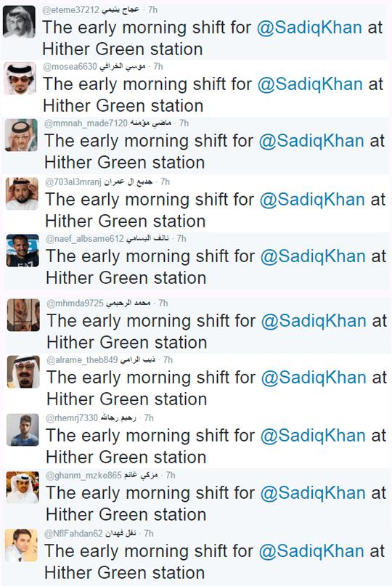Open @eteme37212's profile picture
Viewport: 392px width, 586px height.
coord(19,22)
